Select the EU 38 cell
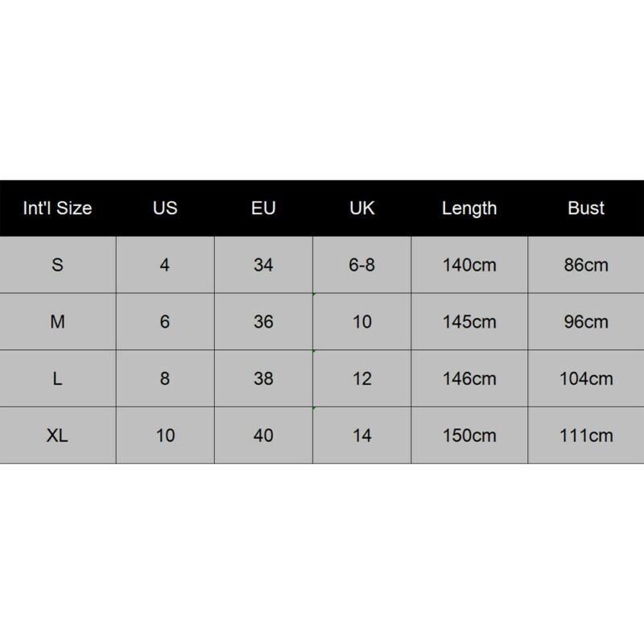Screen dimensions: 644x644 tap(263, 378)
